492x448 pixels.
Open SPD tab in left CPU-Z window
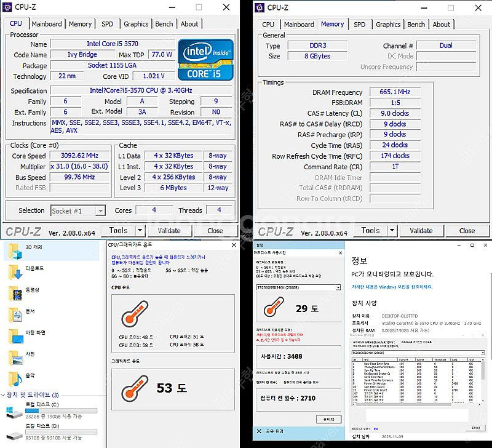tap(107, 24)
